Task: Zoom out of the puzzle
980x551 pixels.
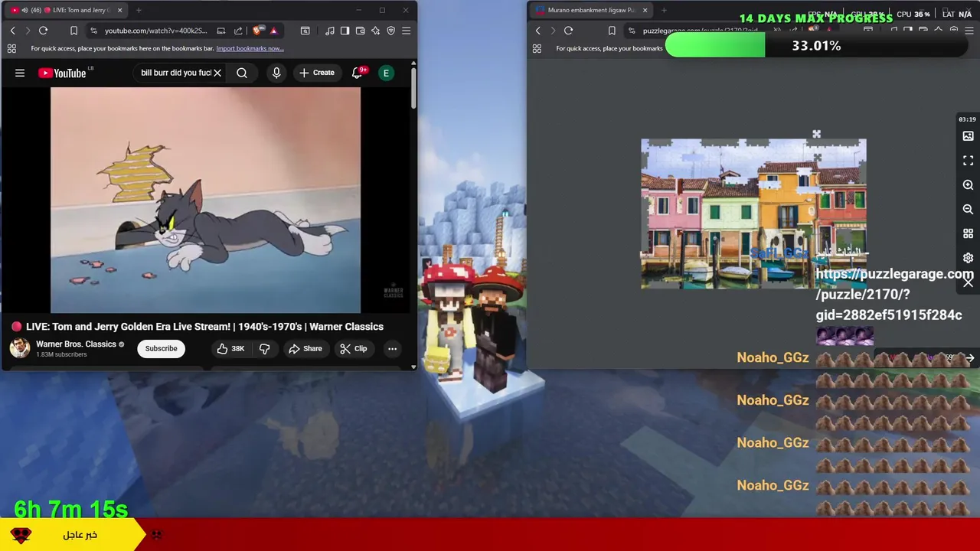Action: pyautogui.click(x=968, y=209)
